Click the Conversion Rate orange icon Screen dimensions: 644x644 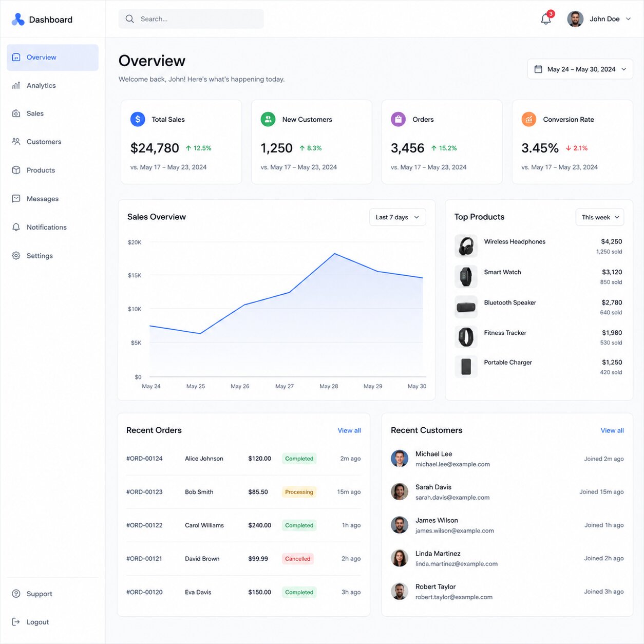[529, 119]
